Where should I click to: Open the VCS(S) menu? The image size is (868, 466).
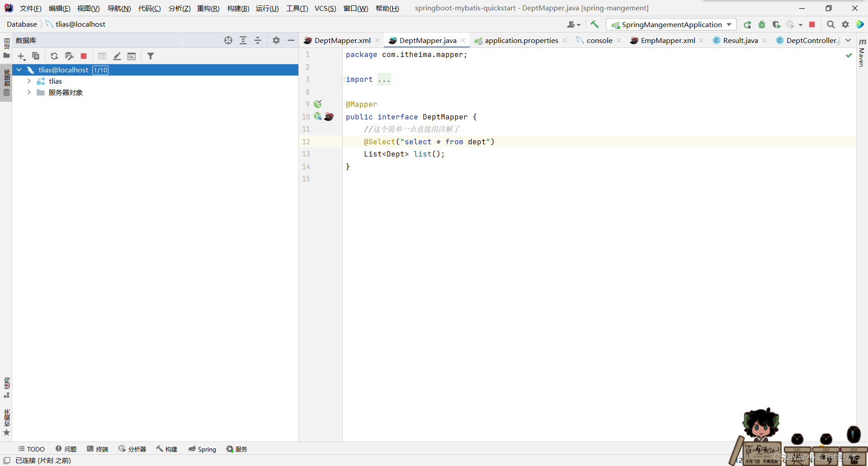[x=325, y=8]
